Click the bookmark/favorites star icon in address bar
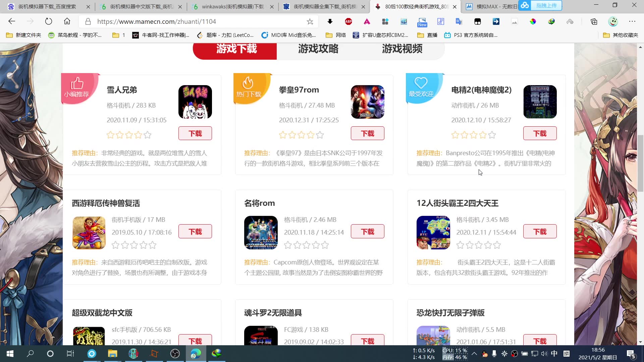Screen dimensions: 644x362 click(x=310, y=21)
